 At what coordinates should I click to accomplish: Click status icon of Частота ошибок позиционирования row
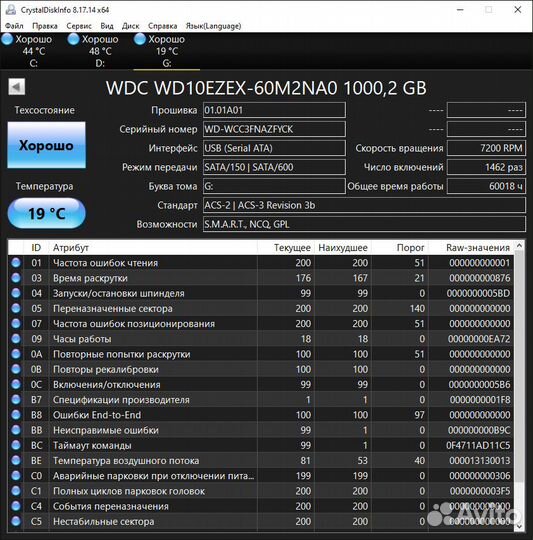pyautogui.click(x=16, y=323)
